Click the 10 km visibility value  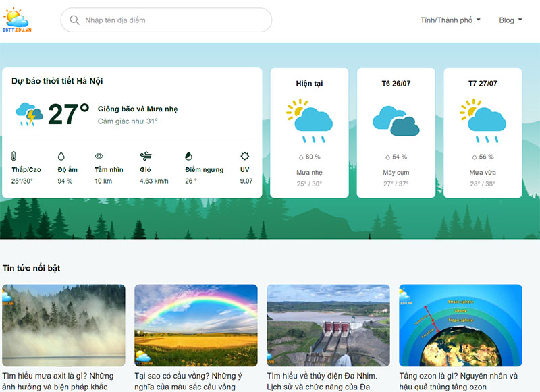(103, 181)
